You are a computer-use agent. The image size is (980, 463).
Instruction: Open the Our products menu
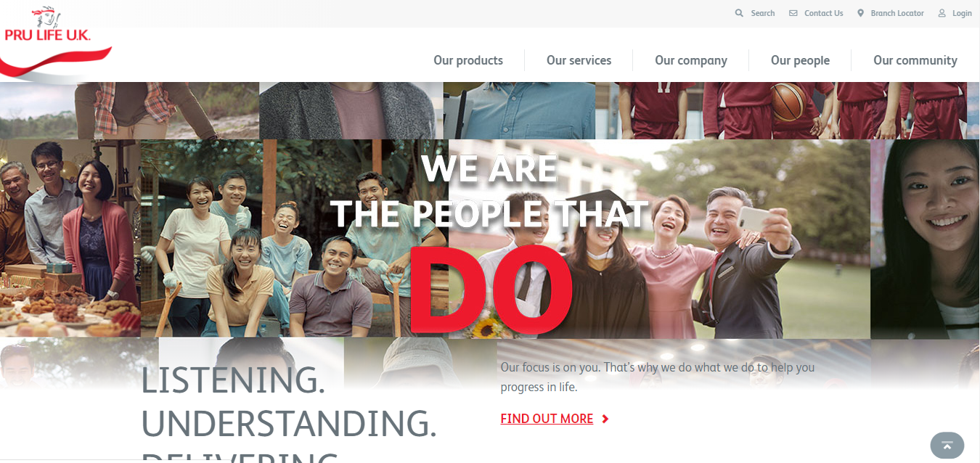pos(468,60)
